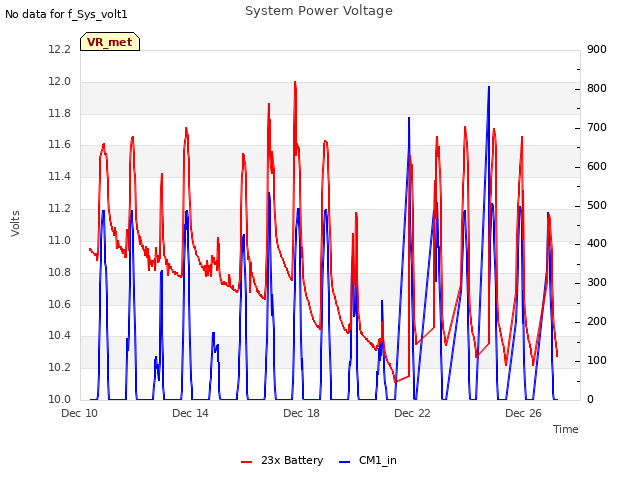Image resolution: width=640 pixels, height=480 pixels.
Task: Click the chart title System Power Voltage
Action: pyautogui.click(x=319, y=11)
